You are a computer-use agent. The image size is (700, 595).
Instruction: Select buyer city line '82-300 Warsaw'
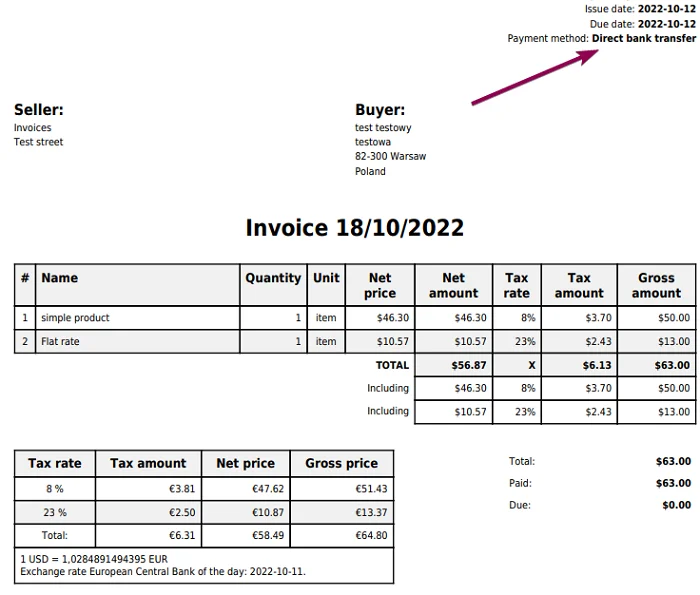coord(391,156)
